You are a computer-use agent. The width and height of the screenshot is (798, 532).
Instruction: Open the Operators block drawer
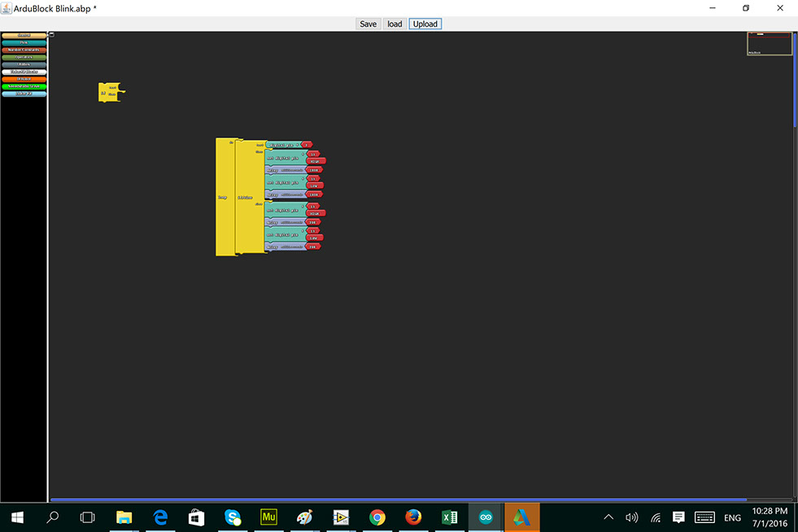point(24,58)
